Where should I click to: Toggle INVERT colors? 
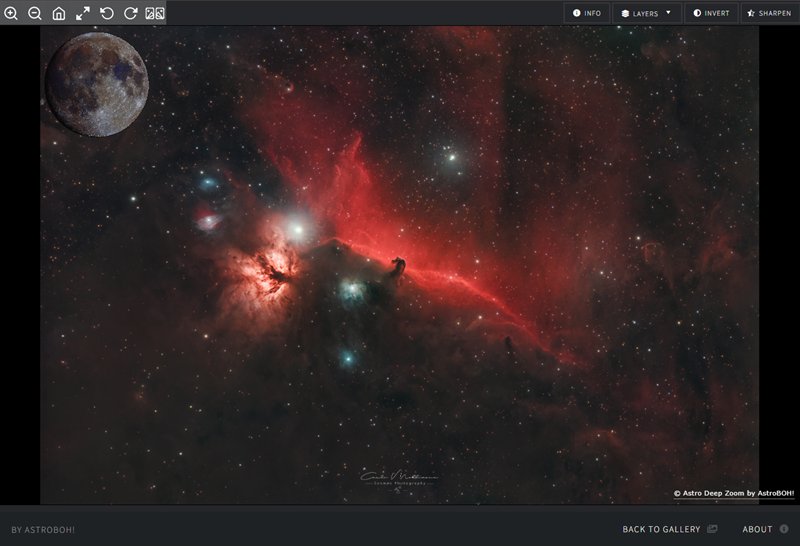(x=711, y=13)
